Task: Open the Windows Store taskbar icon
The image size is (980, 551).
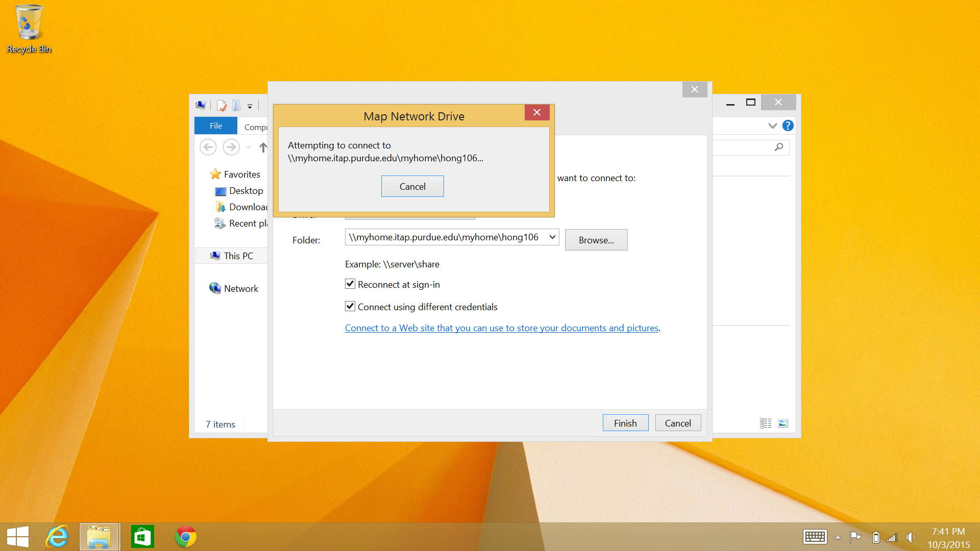Action: (x=142, y=536)
